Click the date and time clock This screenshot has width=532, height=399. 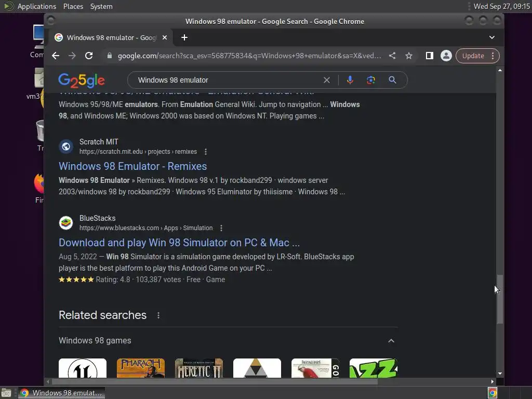[501, 6]
